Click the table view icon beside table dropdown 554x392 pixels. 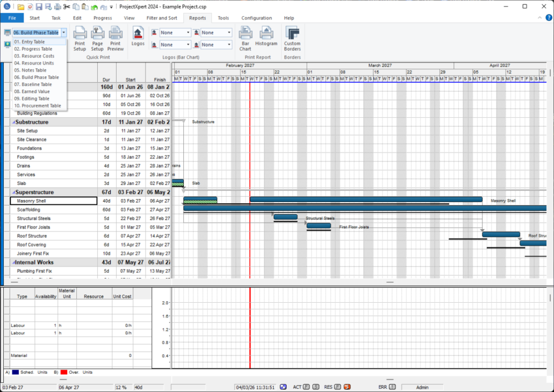point(7,32)
